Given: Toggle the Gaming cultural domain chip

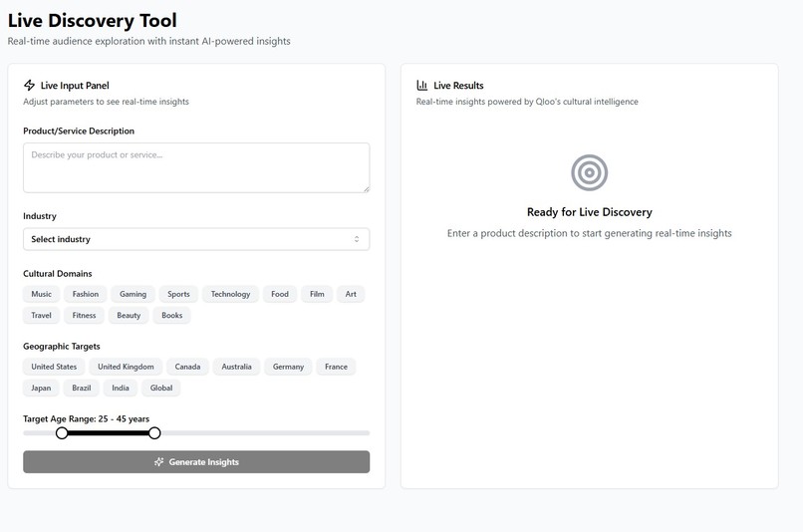Looking at the screenshot, I should tap(134, 294).
